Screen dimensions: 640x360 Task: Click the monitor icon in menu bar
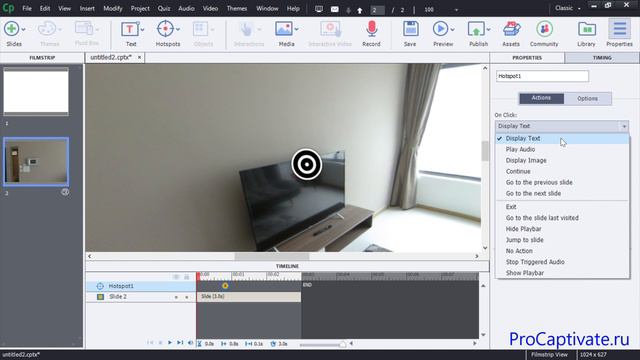319,9
